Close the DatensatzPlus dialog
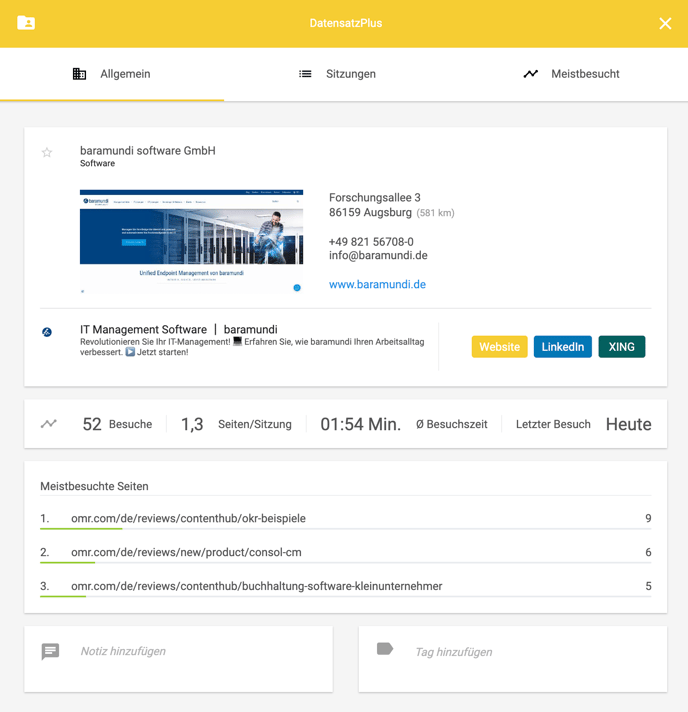This screenshot has height=712, width=688. tap(665, 23)
